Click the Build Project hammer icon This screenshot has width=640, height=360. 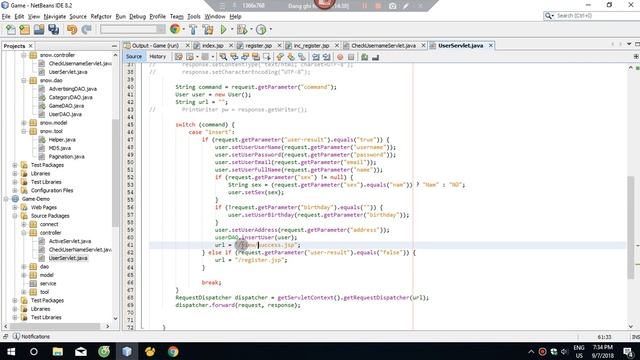(x=193, y=29)
